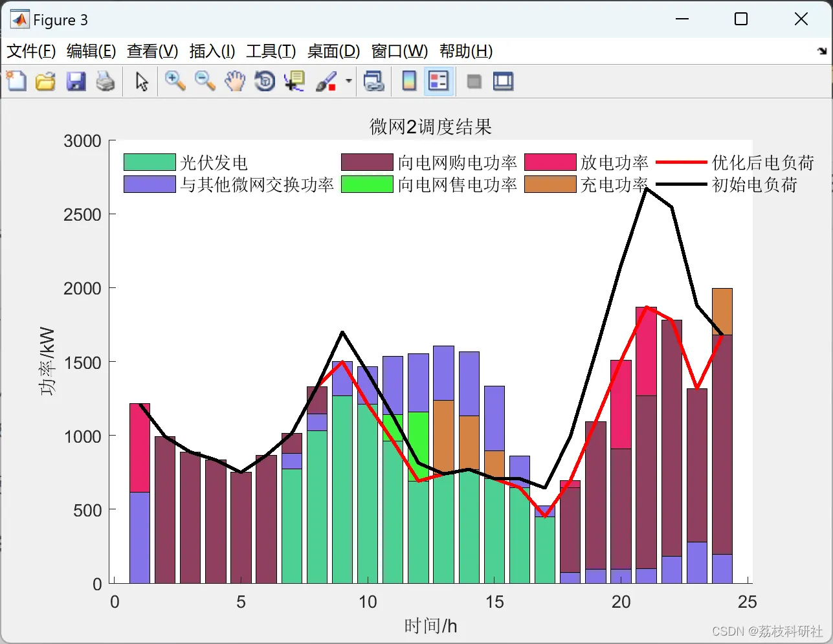833x644 pixels.
Task: Click the y-axis label 功率/kW
Action: tap(47, 361)
